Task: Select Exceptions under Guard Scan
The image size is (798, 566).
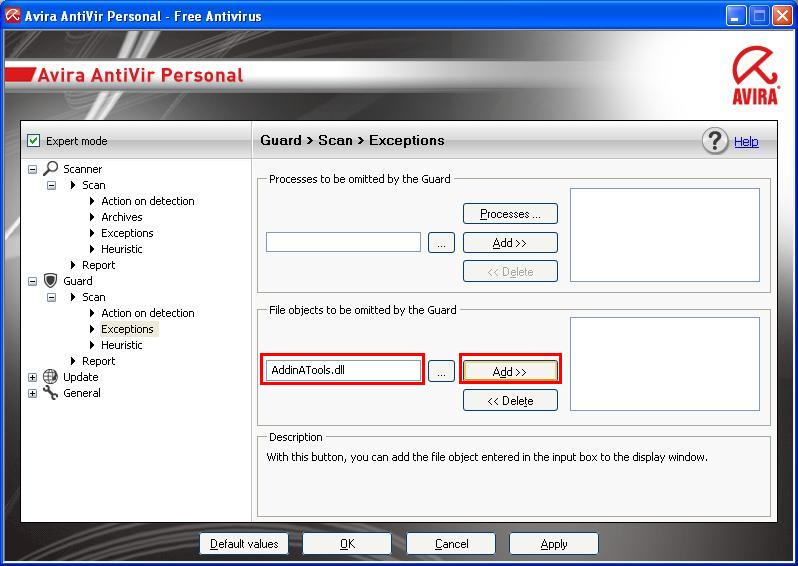Action: click(127, 329)
